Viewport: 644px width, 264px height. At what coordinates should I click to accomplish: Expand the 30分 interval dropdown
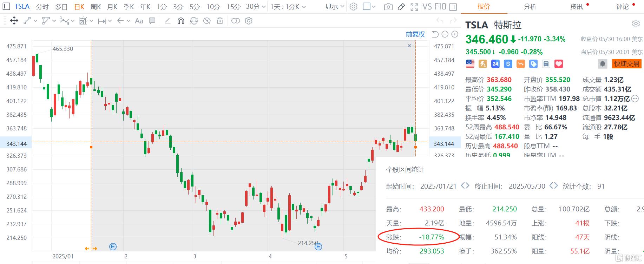click(x=263, y=7)
